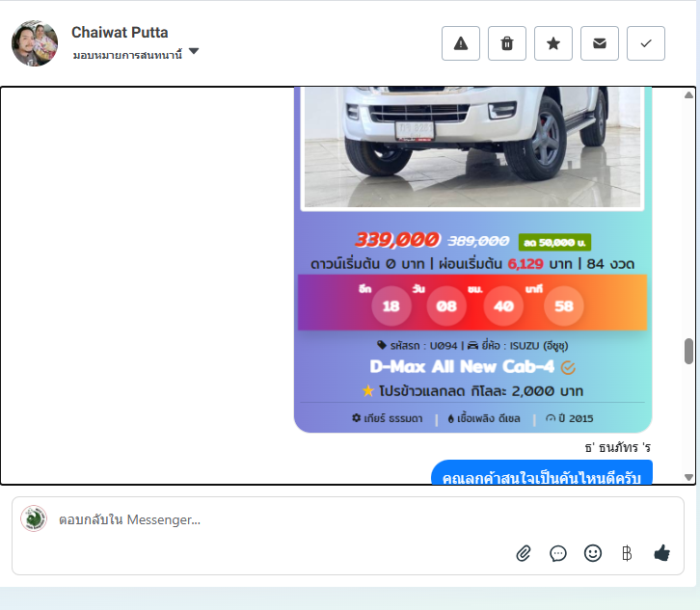700x610 pixels.
Task: Click the 84 งวด installment text
Action: [x=610, y=264]
